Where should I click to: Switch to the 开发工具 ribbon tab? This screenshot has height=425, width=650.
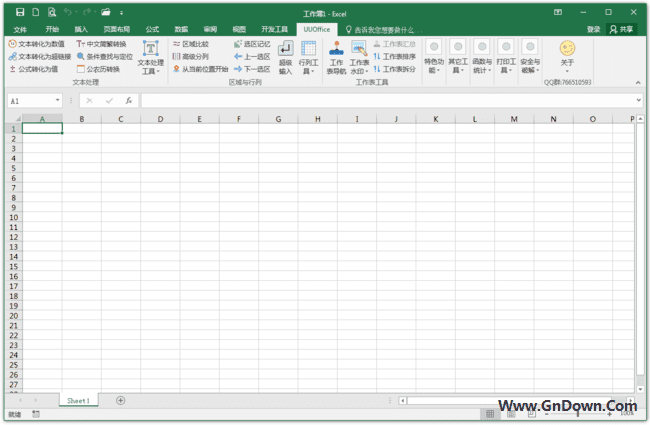(x=274, y=29)
